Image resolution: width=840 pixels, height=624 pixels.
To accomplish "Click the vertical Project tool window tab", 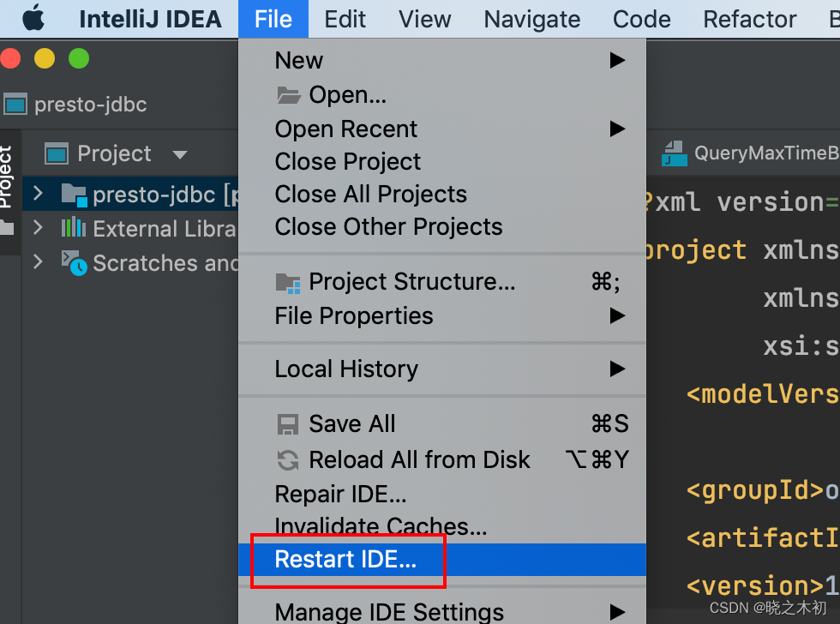I will [7, 177].
